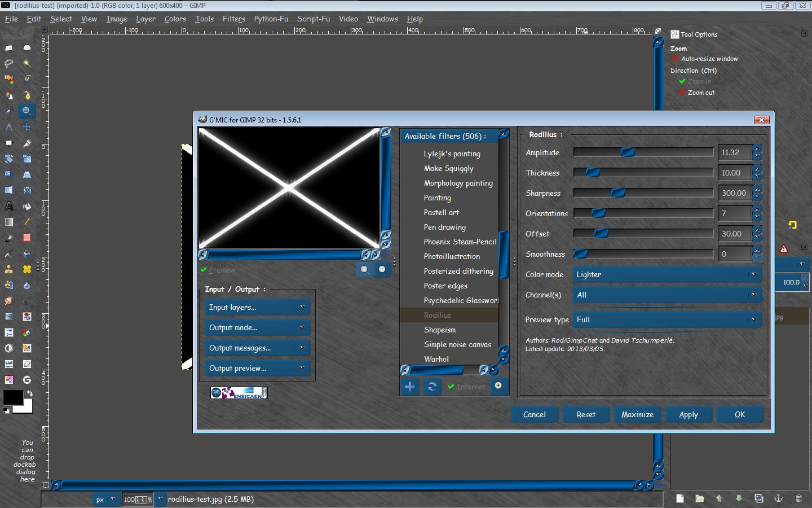
Task: Choose the Text tool
Action: [x=9, y=206]
